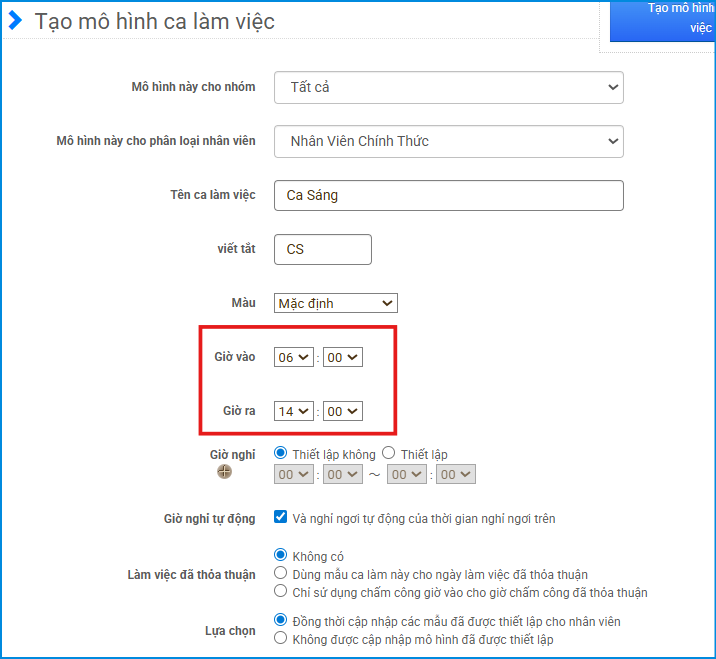This screenshot has width=716, height=659.
Task: Toggle the Giờ nghỉ tự động checkbox
Action: (x=281, y=518)
